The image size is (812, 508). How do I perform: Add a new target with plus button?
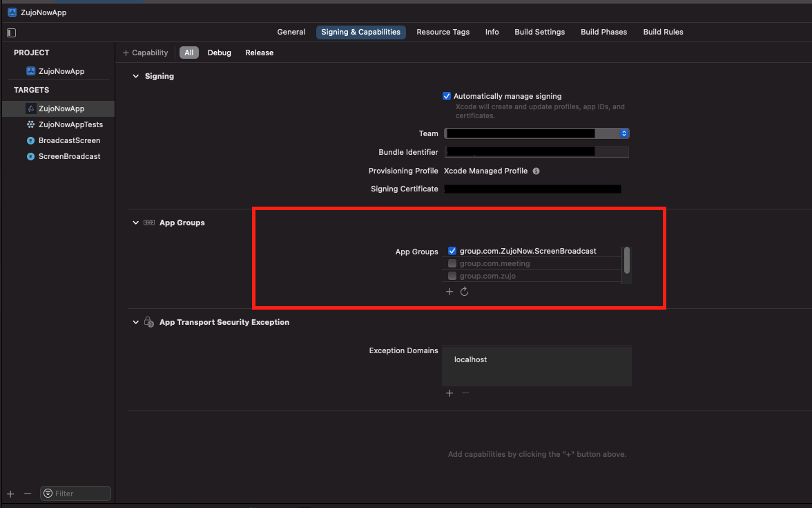pyautogui.click(x=11, y=494)
